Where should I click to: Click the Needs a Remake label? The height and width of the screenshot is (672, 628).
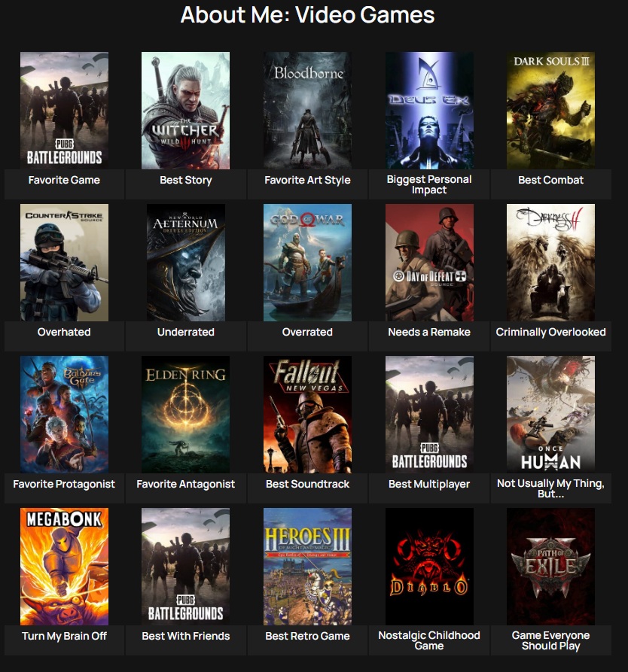pos(429,332)
